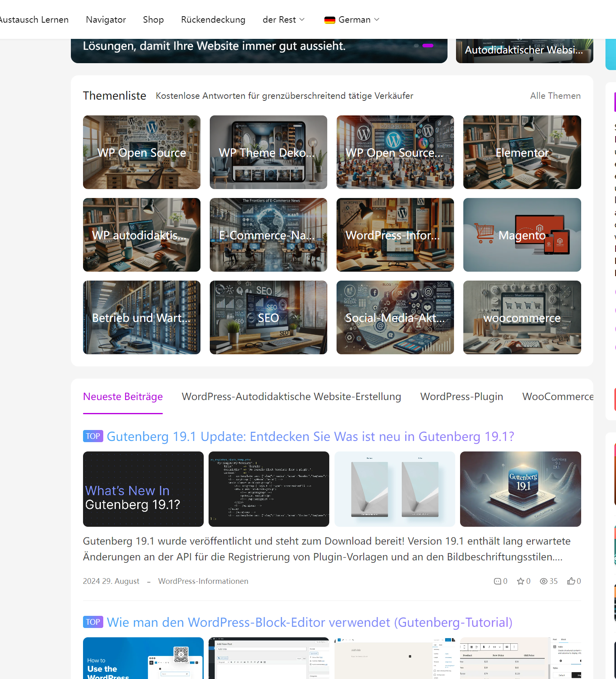Select the Neueste Beiträge tab

point(123,396)
